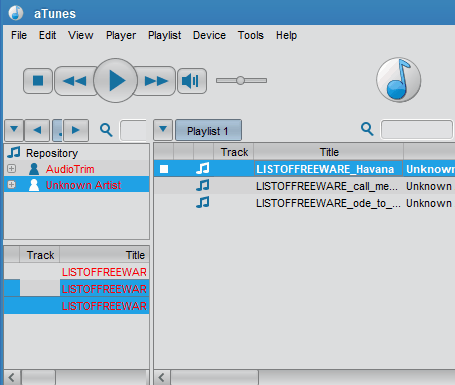The image size is (455, 385).
Task: Open the playlist options dropdown arrow
Action: click(x=163, y=129)
